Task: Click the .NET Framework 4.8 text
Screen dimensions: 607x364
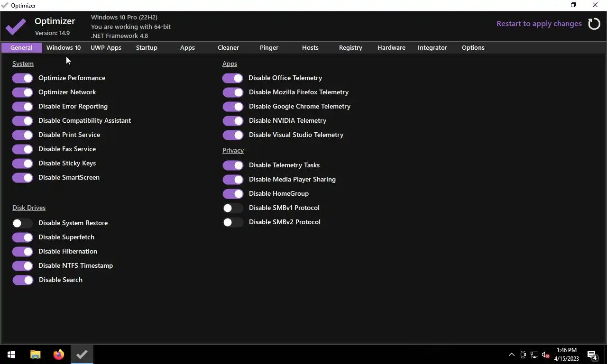Action: pyautogui.click(x=120, y=36)
